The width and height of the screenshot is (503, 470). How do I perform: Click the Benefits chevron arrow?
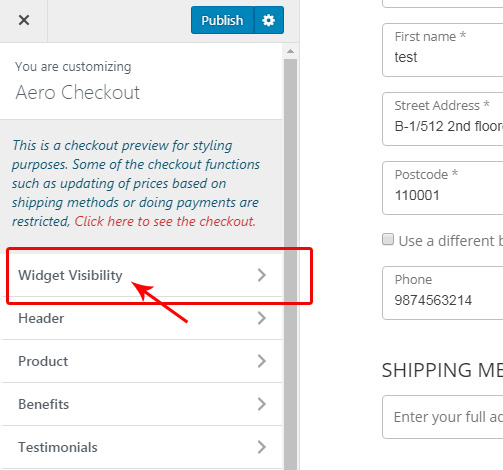click(262, 404)
